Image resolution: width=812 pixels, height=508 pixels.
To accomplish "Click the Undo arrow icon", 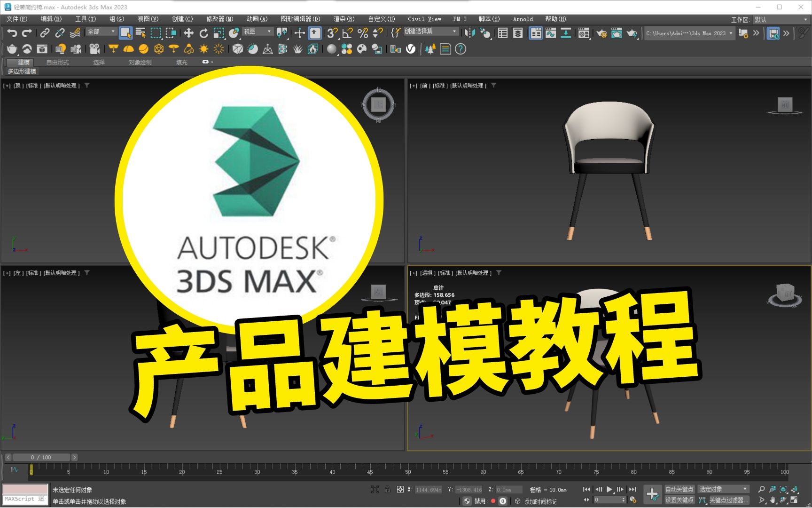I will [12, 33].
